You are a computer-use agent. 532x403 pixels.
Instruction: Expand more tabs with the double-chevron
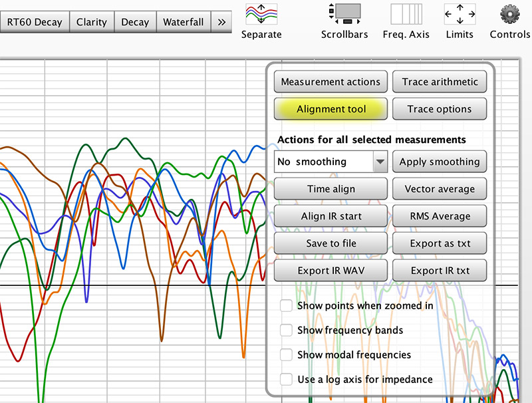(x=221, y=22)
